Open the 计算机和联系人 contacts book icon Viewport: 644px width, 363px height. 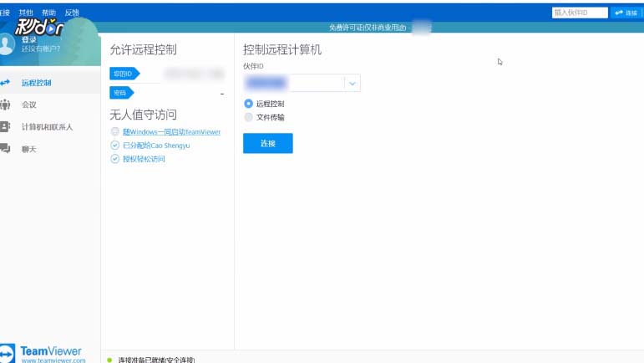coord(4,126)
